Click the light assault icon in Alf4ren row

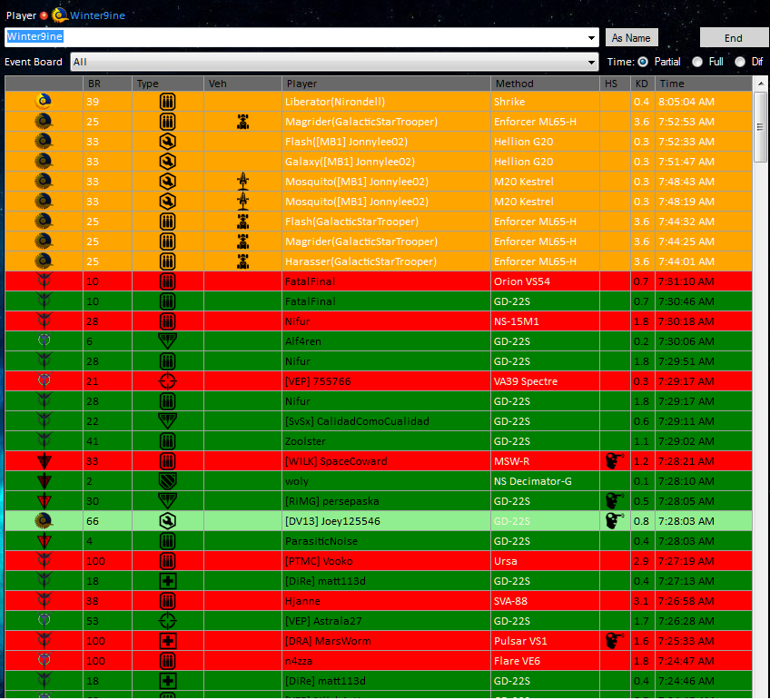pos(167,341)
